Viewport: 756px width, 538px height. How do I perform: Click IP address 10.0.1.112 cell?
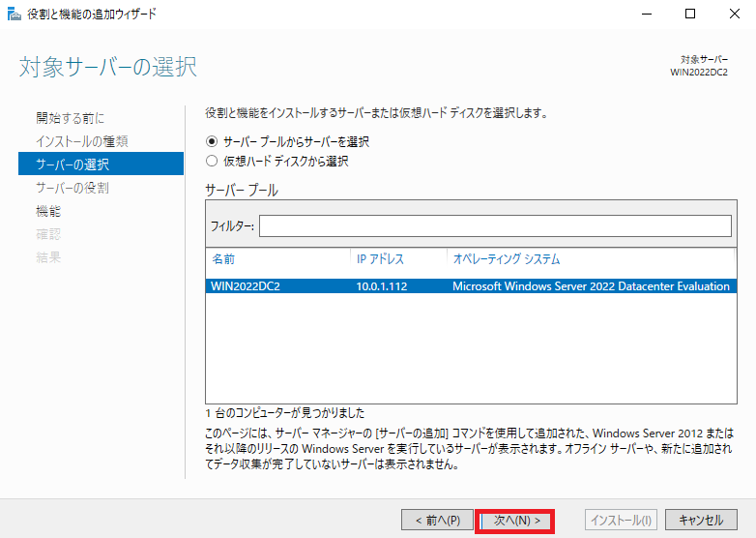pyautogui.click(x=381, y=286)
